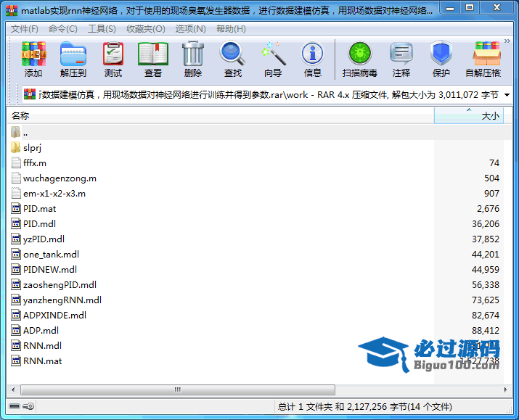Click the WinRAR title bar icon

(x=12, y=11)
